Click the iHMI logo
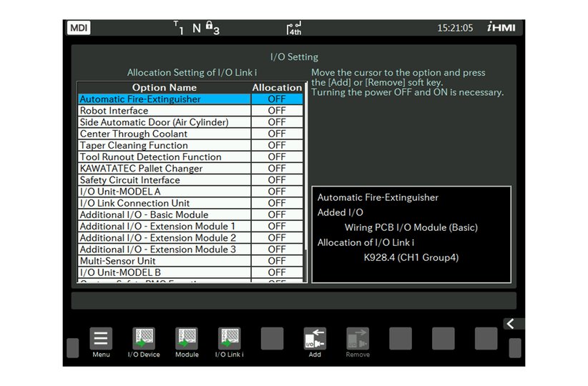Screen dimensions: 588x386 [501, 27]
